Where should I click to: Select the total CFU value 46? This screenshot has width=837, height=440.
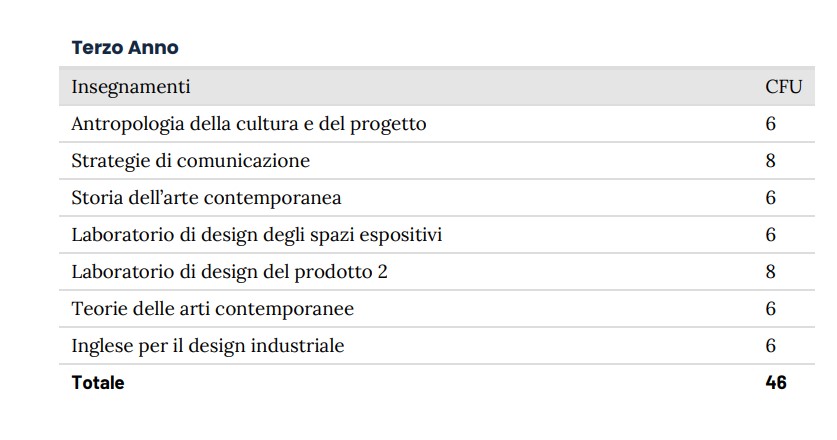(x=776, y=382)
